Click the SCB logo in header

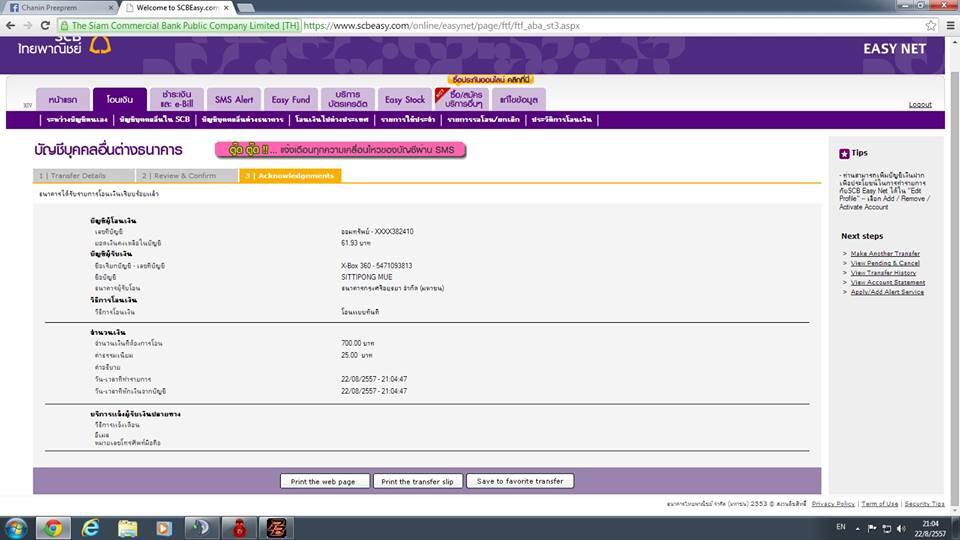(x=64, y=46)
